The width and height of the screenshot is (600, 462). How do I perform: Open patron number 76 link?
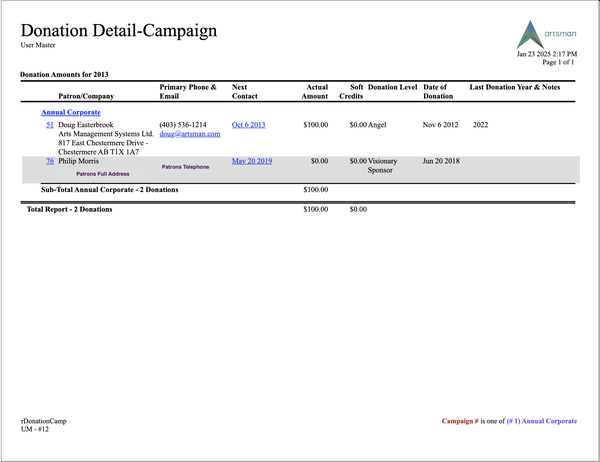pyautogui.click(x=50, y=161)
